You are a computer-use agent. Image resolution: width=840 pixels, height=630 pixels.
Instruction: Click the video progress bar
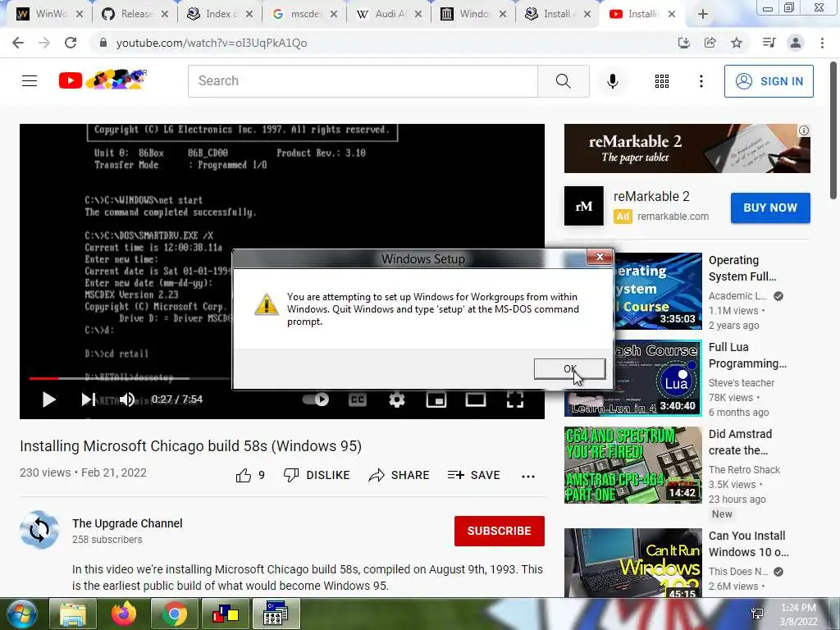pyautogui.click(x=130, y=378)
